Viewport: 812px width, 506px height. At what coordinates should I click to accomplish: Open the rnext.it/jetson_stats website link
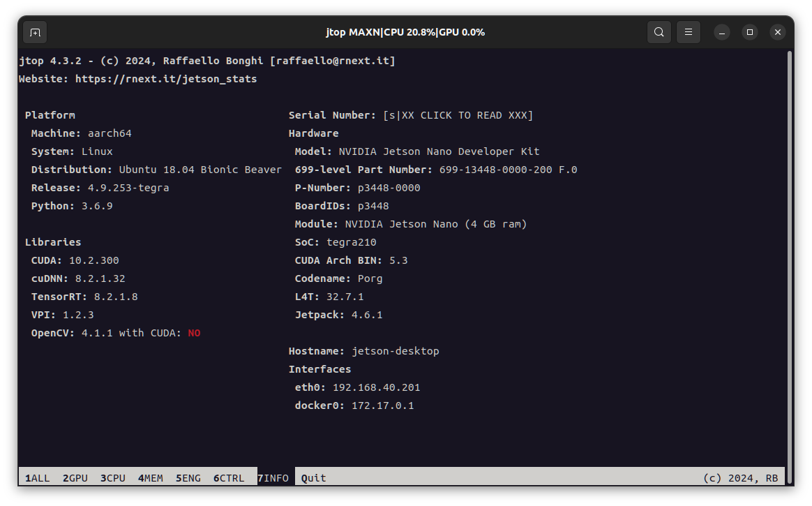[166, 80]
